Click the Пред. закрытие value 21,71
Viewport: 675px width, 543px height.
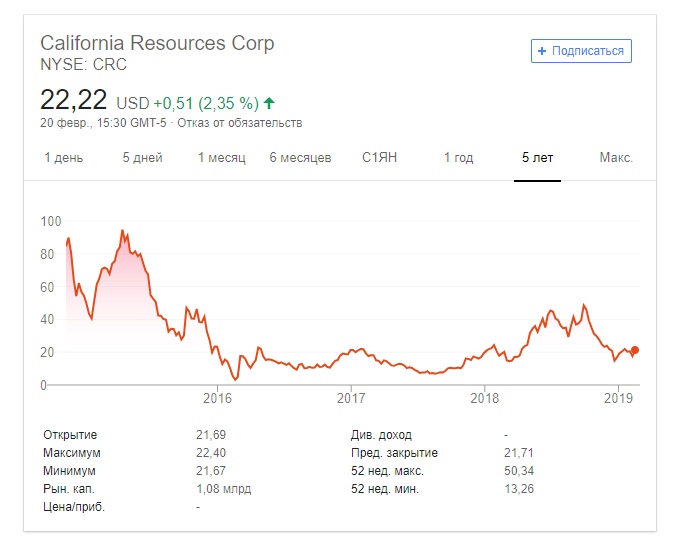point(519,453)
